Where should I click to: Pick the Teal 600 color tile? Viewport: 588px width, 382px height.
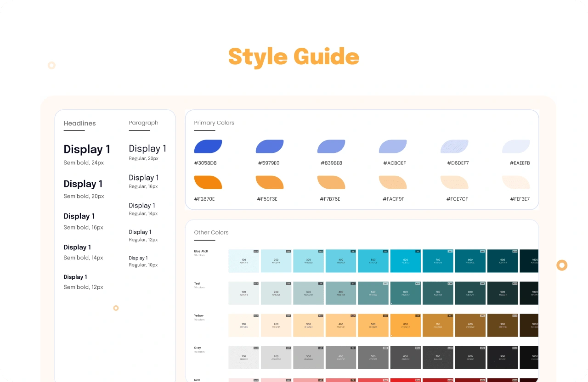(x=406, y=293)
